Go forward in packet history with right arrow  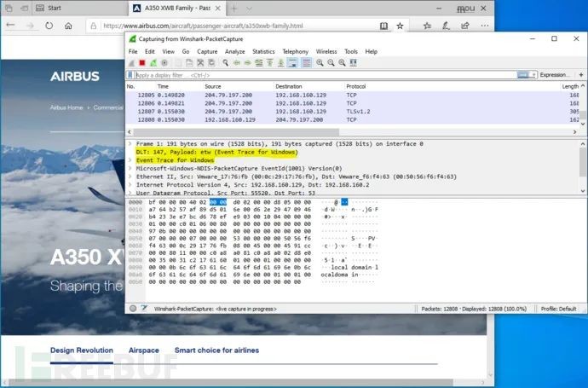(247, 62)
